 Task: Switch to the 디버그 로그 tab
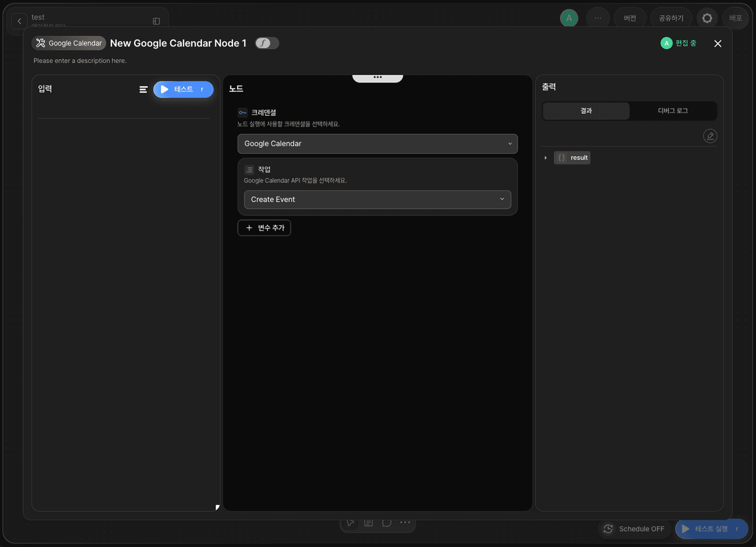tap(673, 111)
